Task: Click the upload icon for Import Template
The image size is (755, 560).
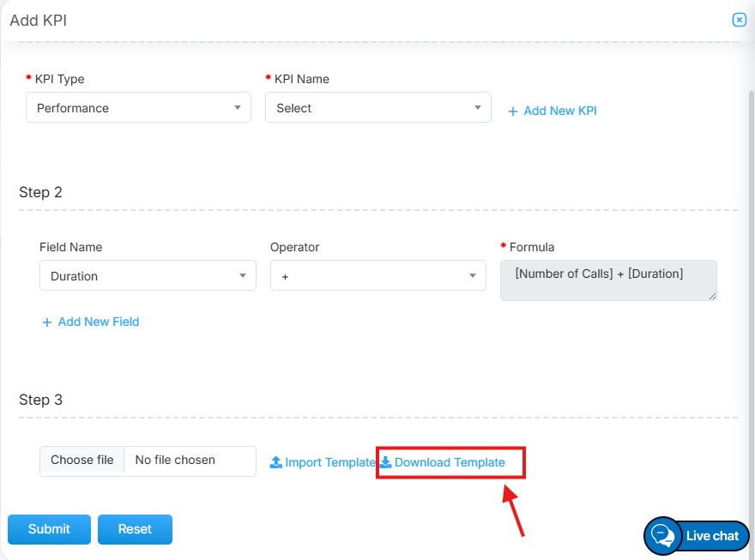Action: [276, 462]
